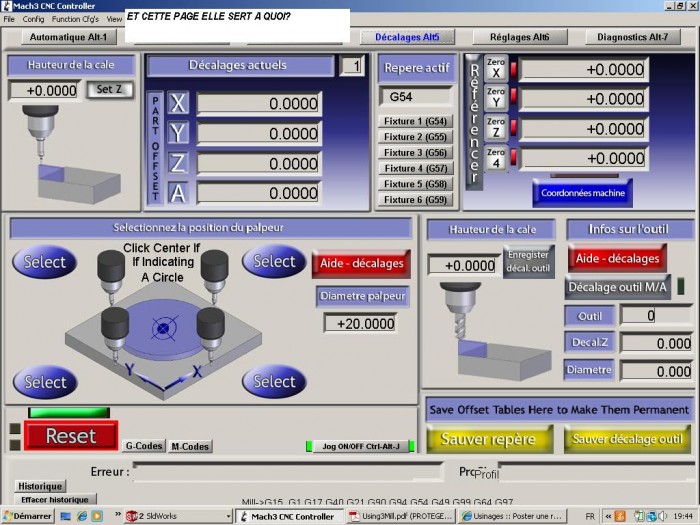Screen dimensions: 700x525
Task: Click the left Select oval above the probe diagram
Action: pyautogui.click(x=45, y=262)
